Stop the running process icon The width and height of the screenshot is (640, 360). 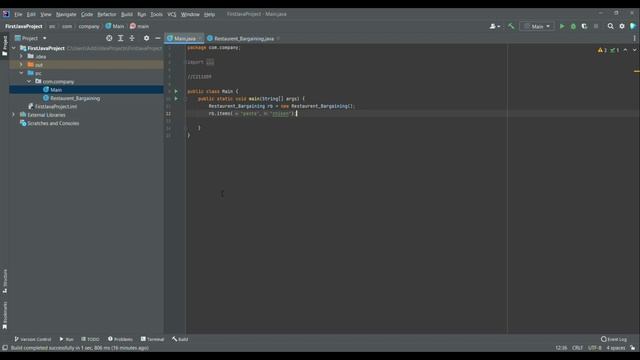point(596,26)
